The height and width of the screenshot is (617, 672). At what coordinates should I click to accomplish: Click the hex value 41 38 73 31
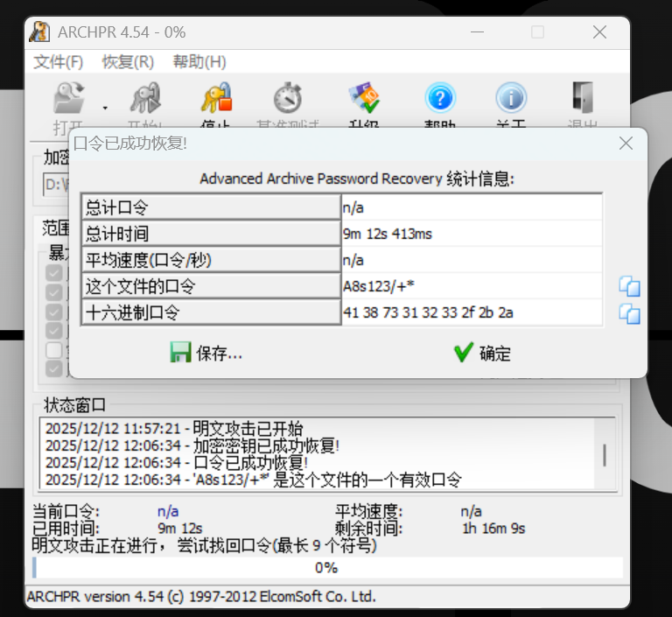click(428, 312)
